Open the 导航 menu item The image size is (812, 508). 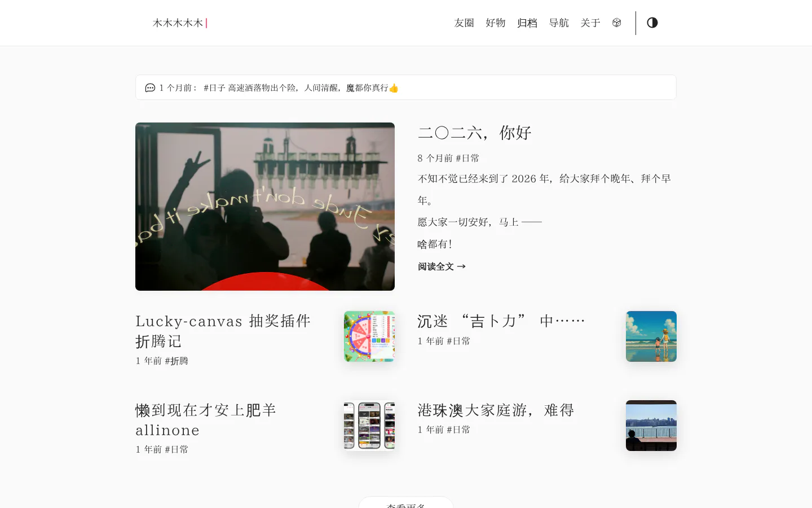tap(559, 23)
